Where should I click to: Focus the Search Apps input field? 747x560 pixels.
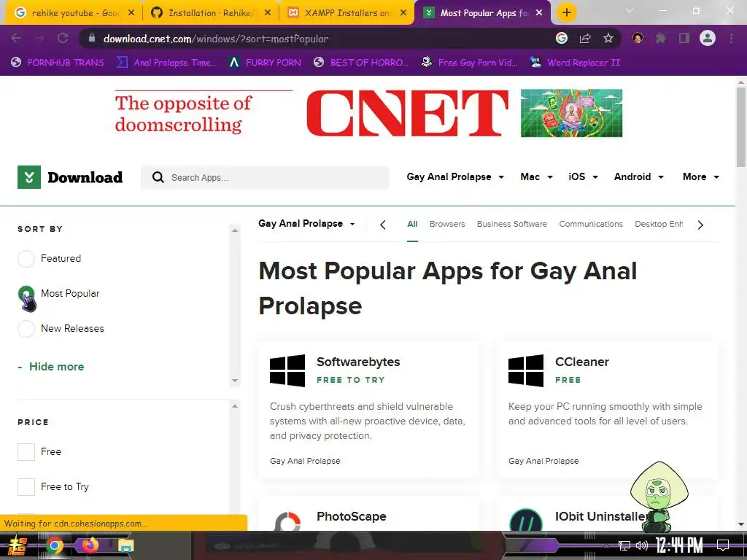tap(265, 178)
